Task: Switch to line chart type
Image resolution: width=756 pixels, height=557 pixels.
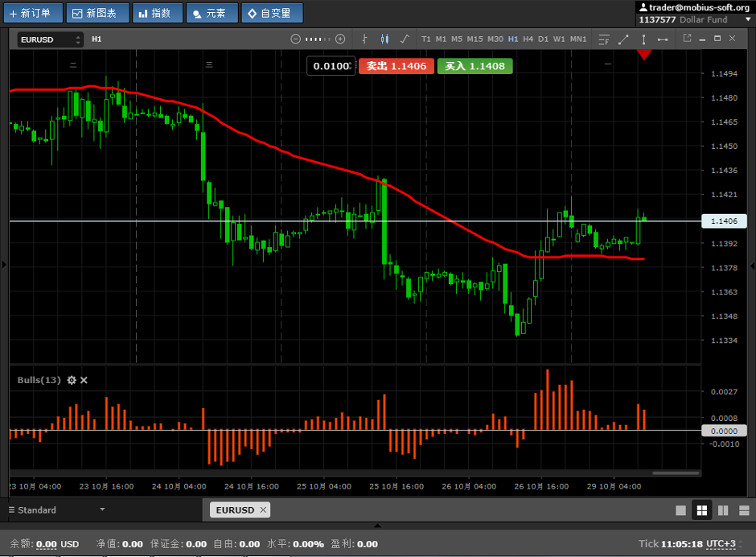Action: [x=404, y=39]
